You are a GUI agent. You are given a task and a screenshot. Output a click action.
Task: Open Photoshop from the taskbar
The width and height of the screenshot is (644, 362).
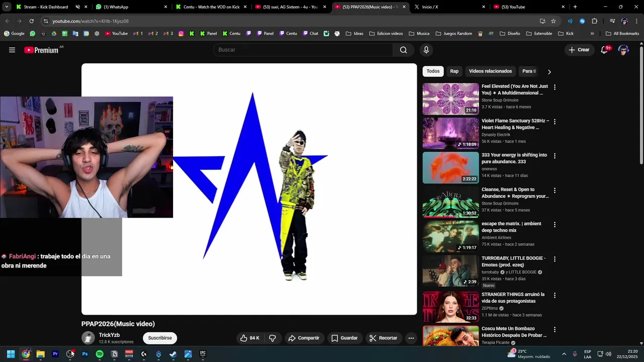pos(85,354)
